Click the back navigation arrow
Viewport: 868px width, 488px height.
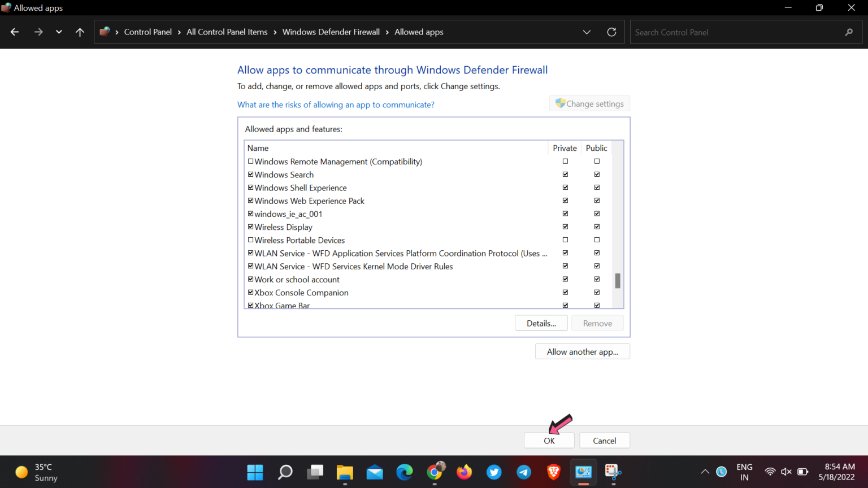coord(14,32)
